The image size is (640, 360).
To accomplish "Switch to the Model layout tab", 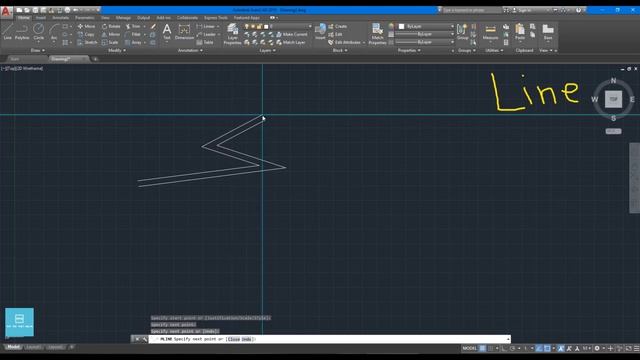I will tap(13, 347).
